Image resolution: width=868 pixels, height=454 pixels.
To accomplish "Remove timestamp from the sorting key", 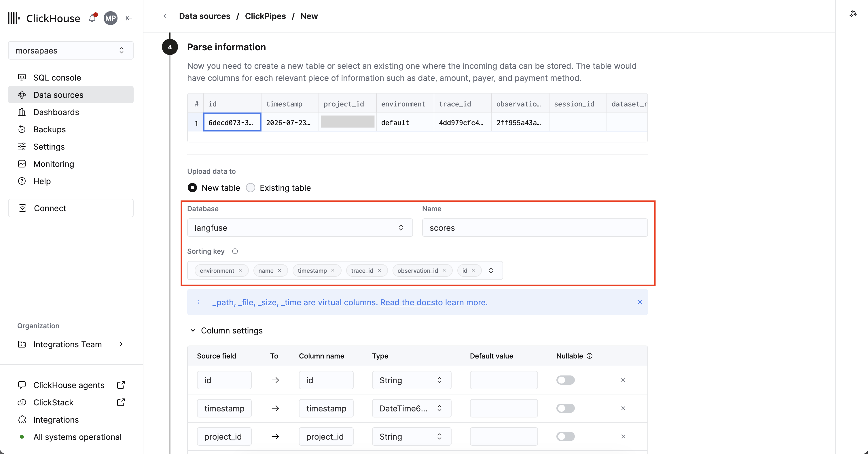I will pos(333,270).
